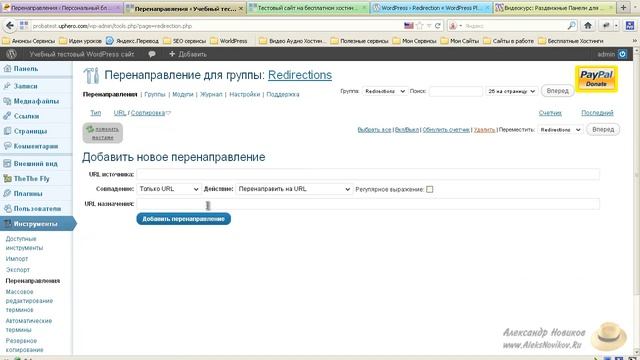Sort by the Последний column header
This screenshot has height=360, width=640.
pos(597,113)
